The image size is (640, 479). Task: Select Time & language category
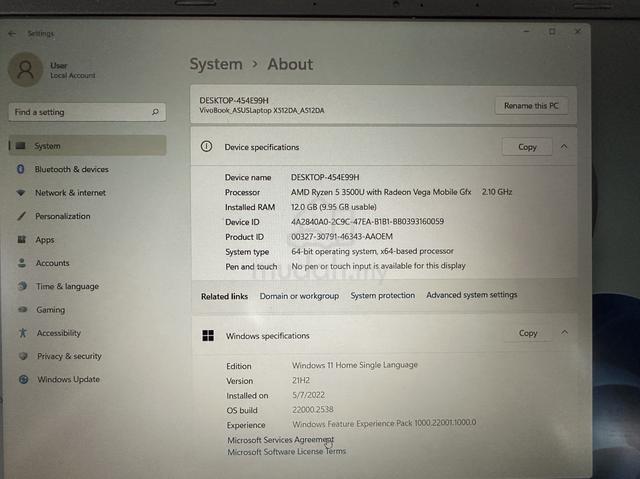coord(67,286)
